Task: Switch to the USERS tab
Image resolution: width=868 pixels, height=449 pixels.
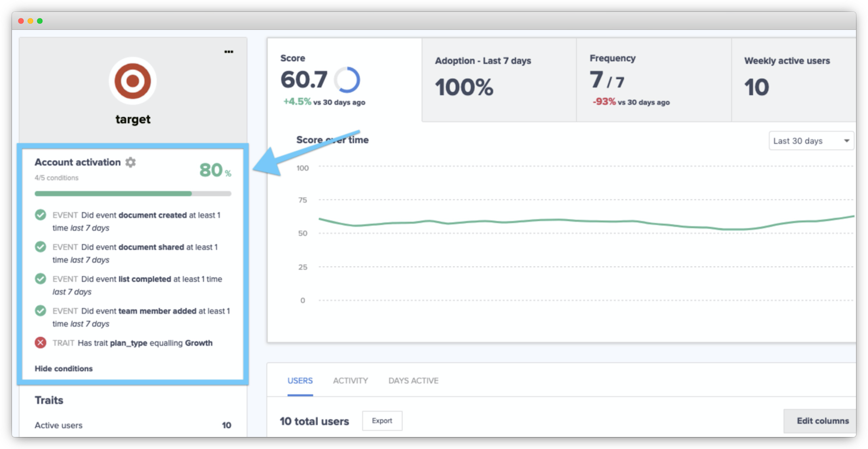Action: (300, 381)
